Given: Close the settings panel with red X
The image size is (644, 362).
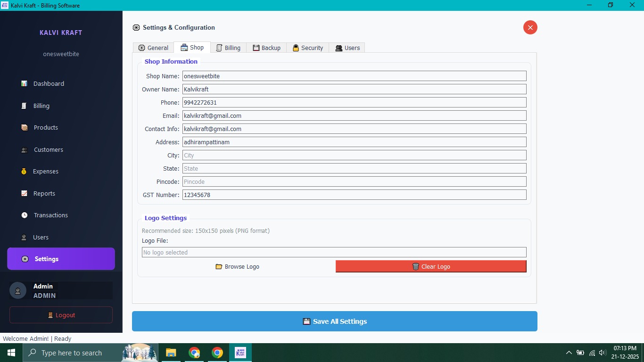Looking at the screenshot, I should click(530, 27).
